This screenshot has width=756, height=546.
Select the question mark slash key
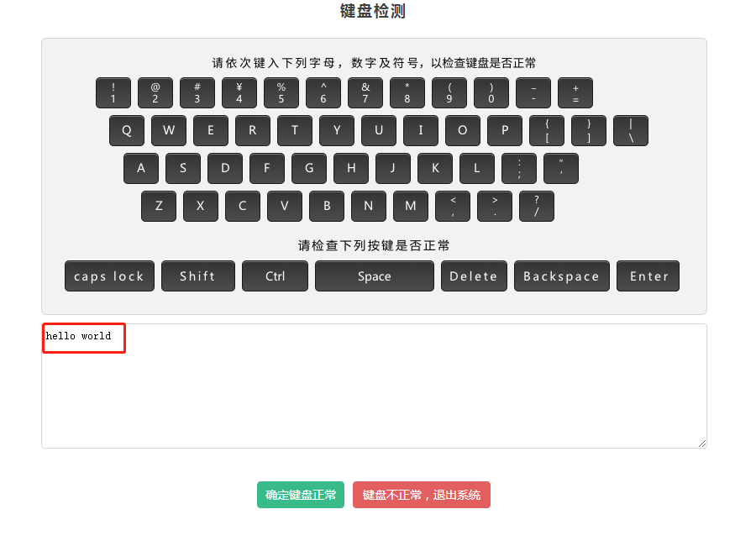(x=537, y=206)
